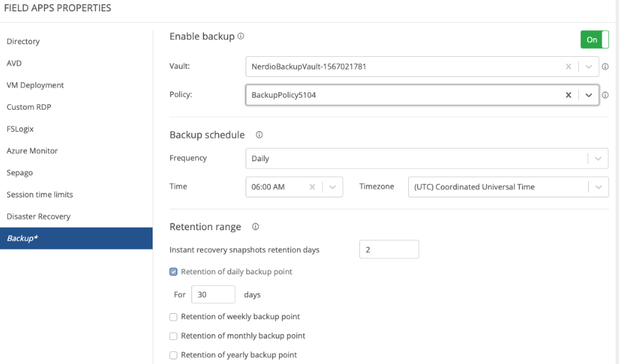Viewport: 619px width, 364px height.
Task: Clear the BackupPolicy5104 selection
Action: click(569, 96)
